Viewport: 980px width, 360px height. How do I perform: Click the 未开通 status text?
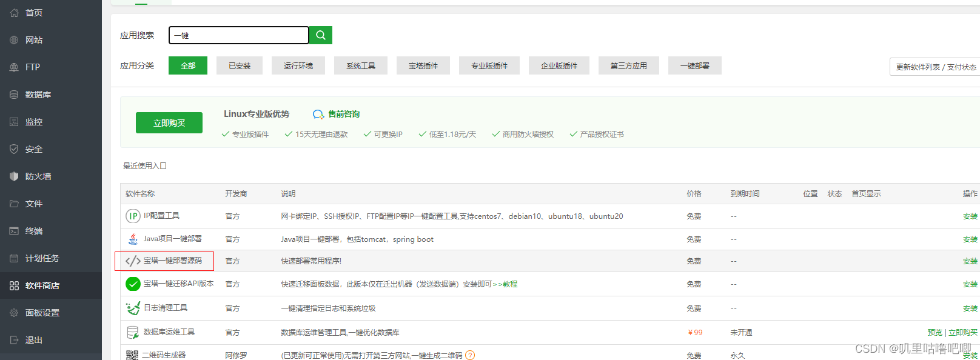pyautogui.click(x=742, y=333)
